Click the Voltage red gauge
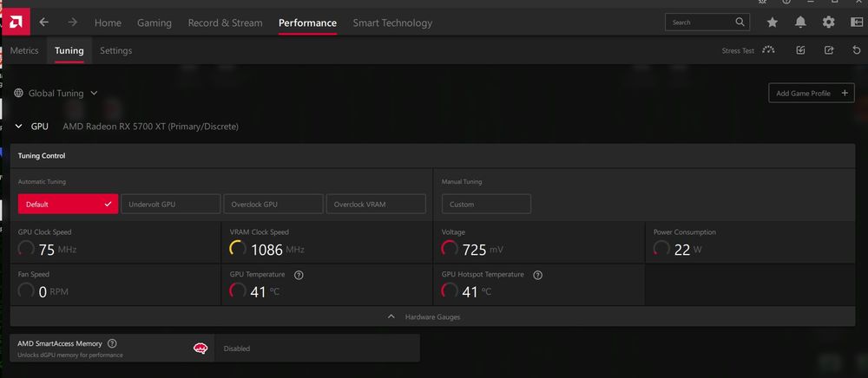The image size is (868, 378). point(450,248)
